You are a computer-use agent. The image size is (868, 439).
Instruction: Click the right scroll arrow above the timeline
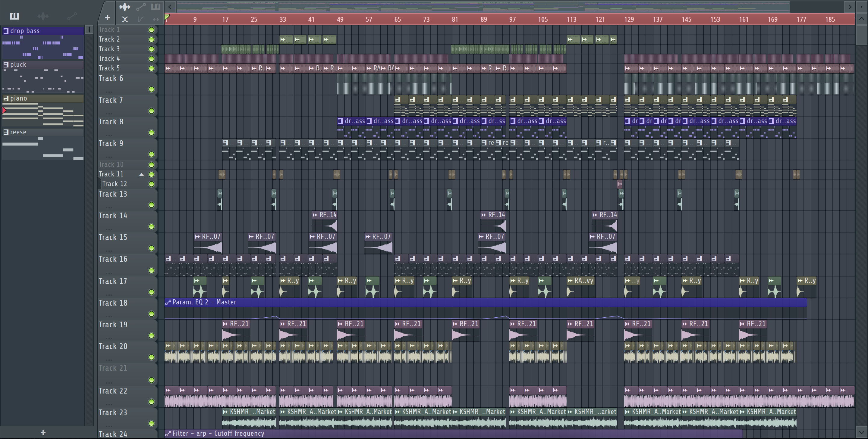850,6
